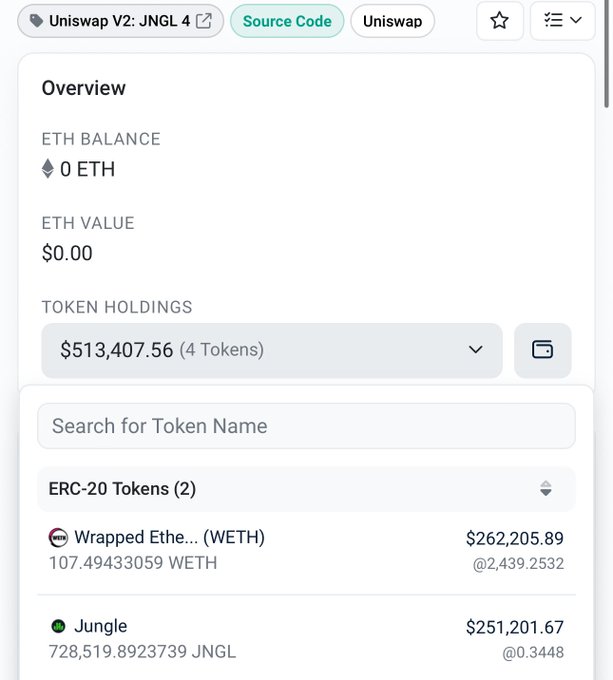
Task: Focus the Search for Token Name field
Action: pyautogui.click(x=306, y=426)
